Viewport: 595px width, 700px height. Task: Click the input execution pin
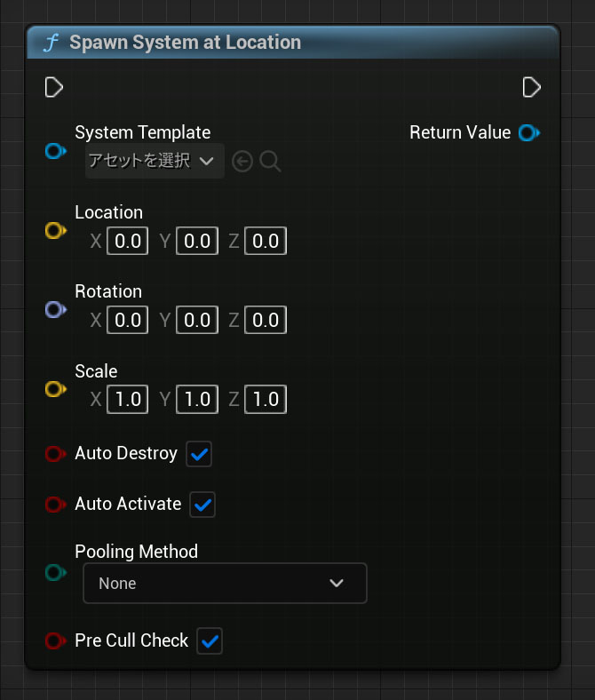[54, 87]
